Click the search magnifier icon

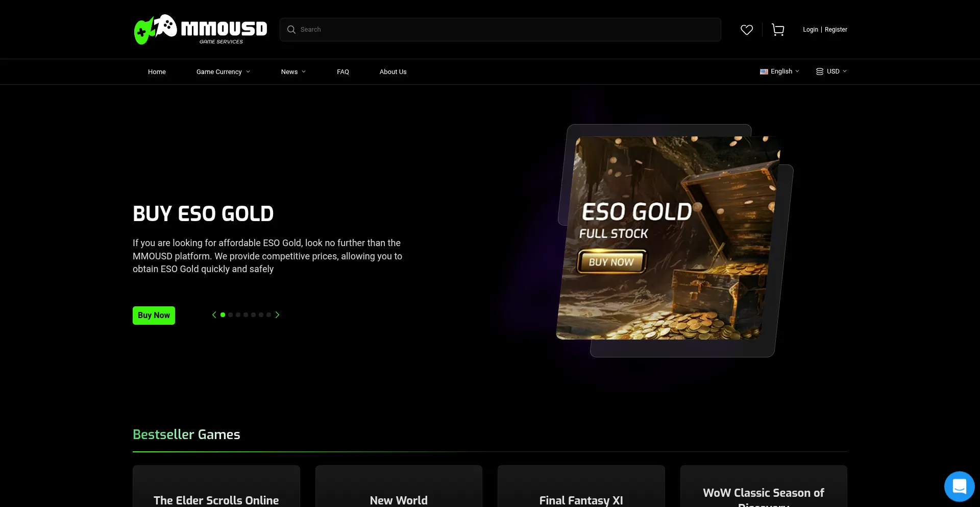click(291, 30)
